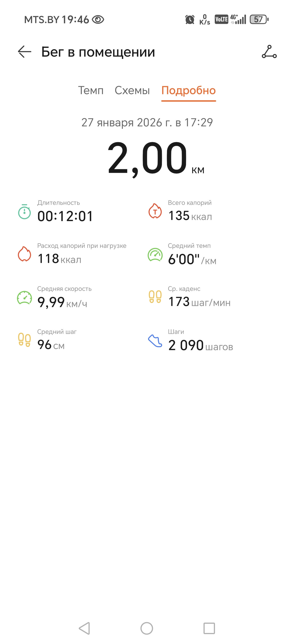Tap the 2 090 шагов value
The width and height of the screenshot is (294, 644).
click(x=201, y=345)
